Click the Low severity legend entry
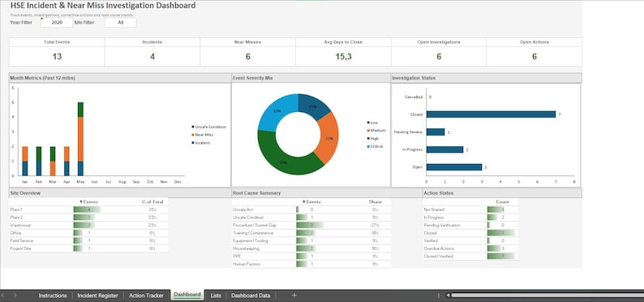The height and width of the screenshot is (302, 644). coord(372,123)
